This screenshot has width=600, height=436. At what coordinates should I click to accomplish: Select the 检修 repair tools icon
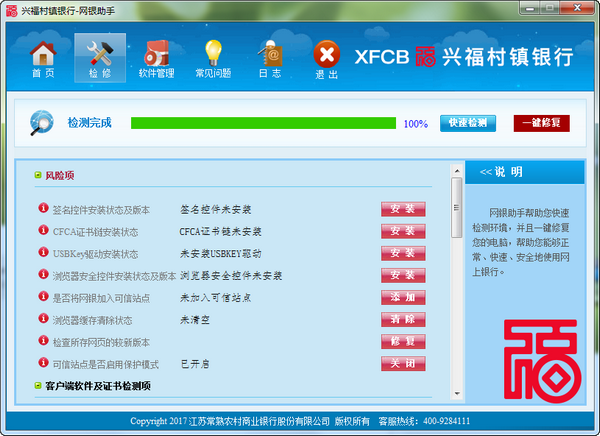tap(100, 58)
